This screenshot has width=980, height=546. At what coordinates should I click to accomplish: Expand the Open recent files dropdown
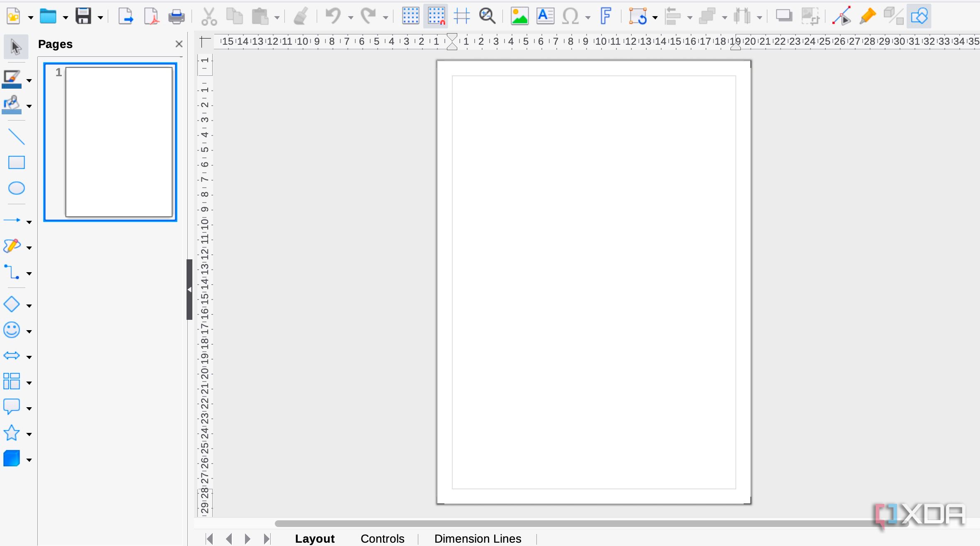coord(65,17)
